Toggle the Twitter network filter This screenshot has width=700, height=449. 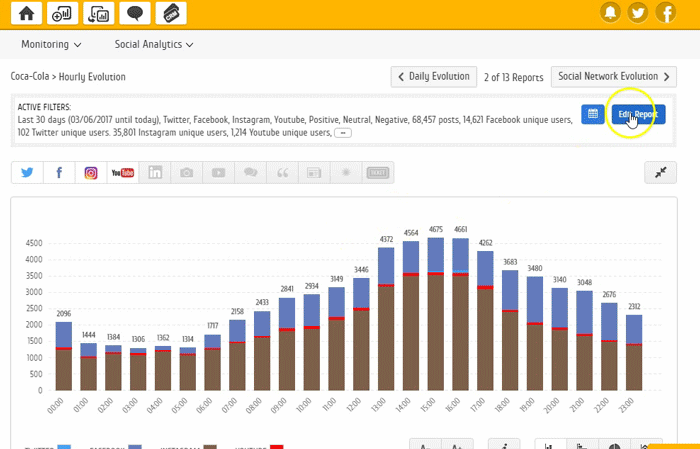(x=27, y=172)
